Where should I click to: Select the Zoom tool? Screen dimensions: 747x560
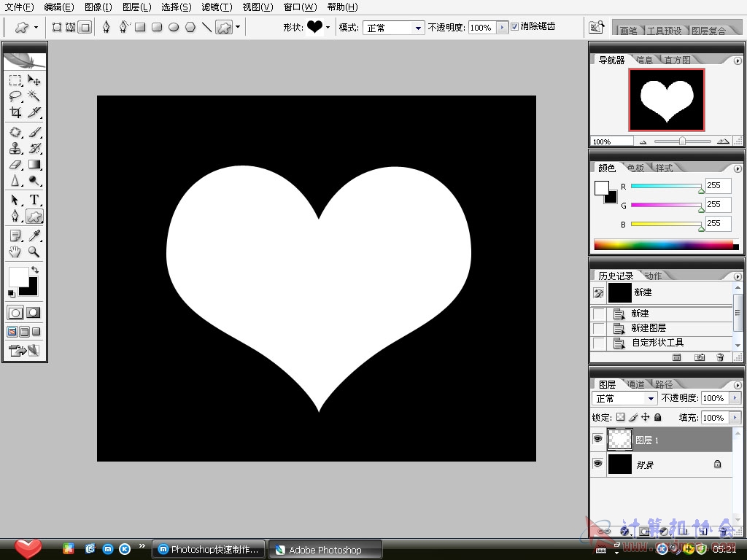point(34,252)
